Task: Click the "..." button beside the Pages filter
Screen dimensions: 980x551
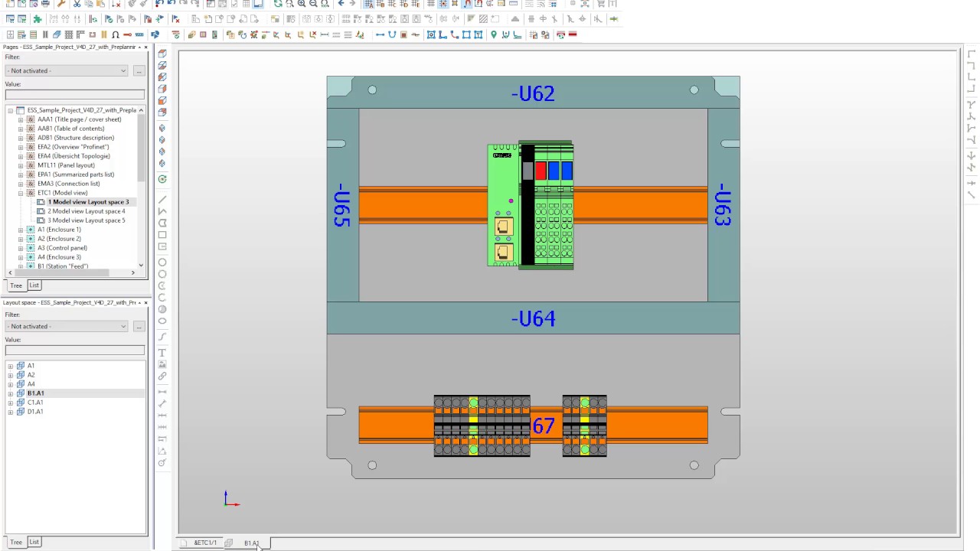Action: [x=139, y=70]
